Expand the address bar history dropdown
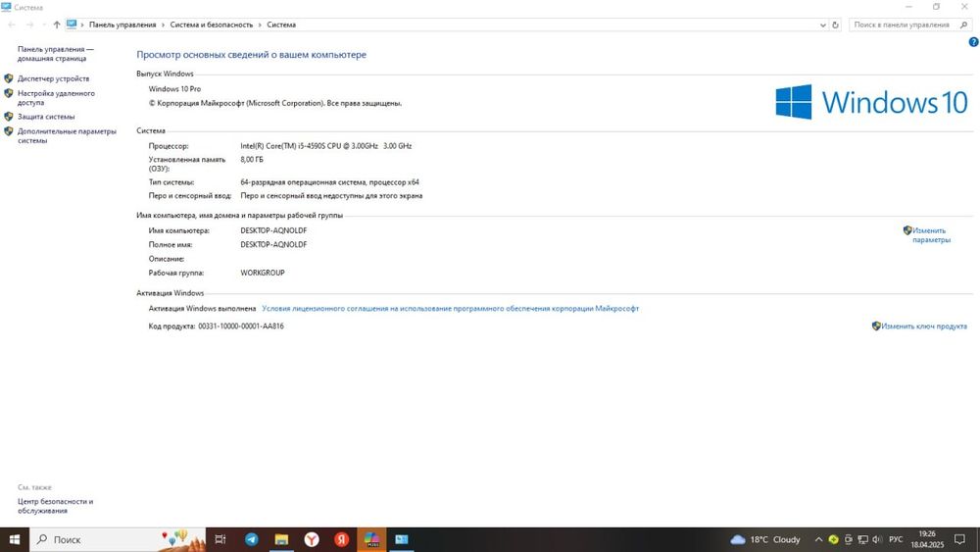This screenshot has height=552, width=980. coord(822,25)
